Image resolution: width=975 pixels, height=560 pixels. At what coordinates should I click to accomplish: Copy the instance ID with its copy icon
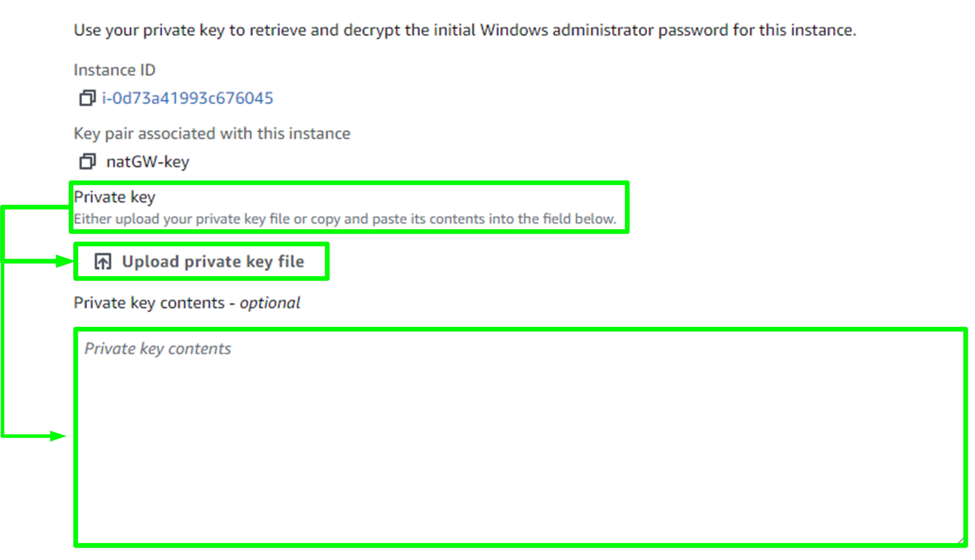point(87,98)
